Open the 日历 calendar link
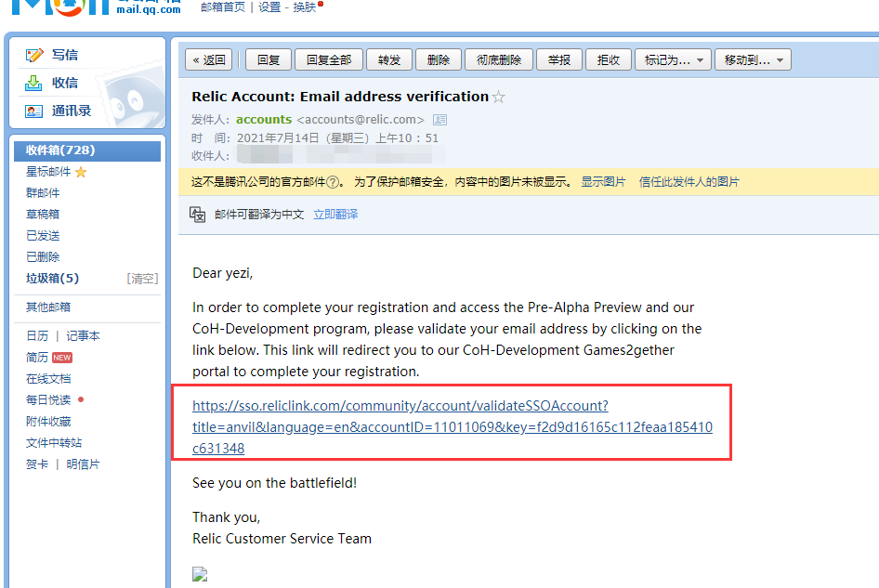The height and width of the screenshot is (588, 879). [x=37, y=335]
